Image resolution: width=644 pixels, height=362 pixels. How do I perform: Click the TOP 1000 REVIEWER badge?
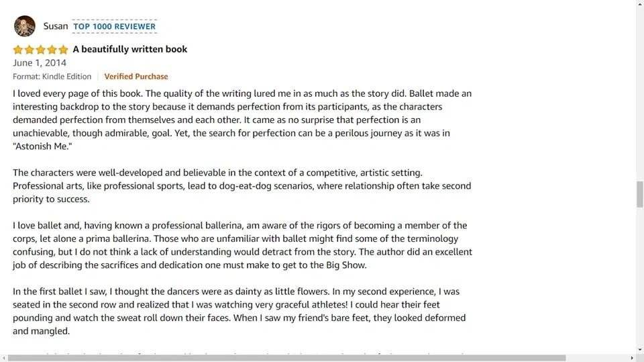(115, 26)
